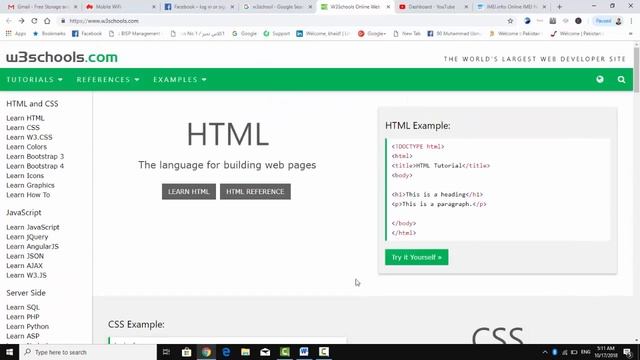Open the Chrome three-dot menu
The height and width of the screenshot is (360, 640).
[631, 21]
